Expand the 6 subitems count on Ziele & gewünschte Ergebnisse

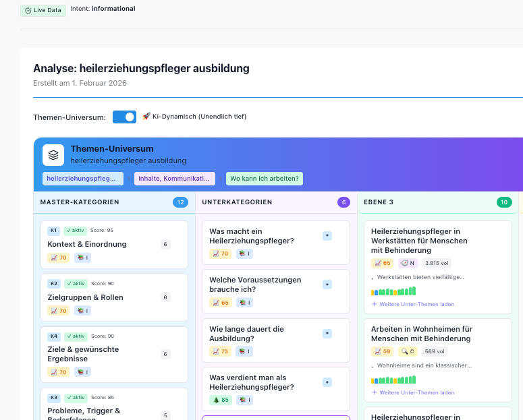click(165, 355)
